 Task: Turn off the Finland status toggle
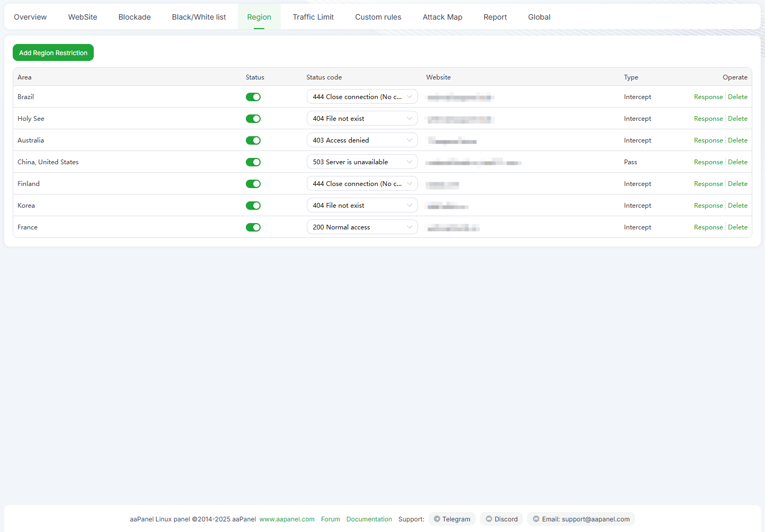point(253,184)
